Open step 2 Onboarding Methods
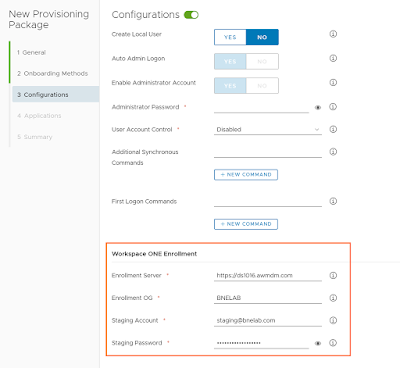The width and height of the screenshot is (400, 368). pyautogui.click(x=53, y=73)
